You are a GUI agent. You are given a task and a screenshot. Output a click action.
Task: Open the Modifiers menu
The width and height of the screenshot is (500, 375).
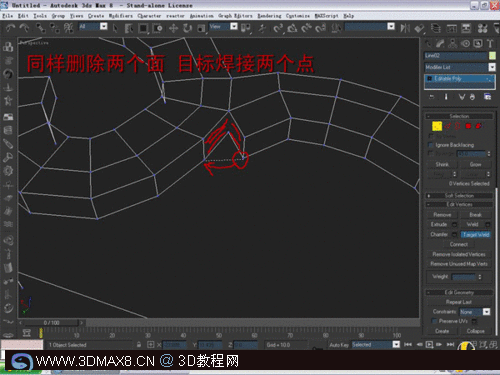[120, 16]
